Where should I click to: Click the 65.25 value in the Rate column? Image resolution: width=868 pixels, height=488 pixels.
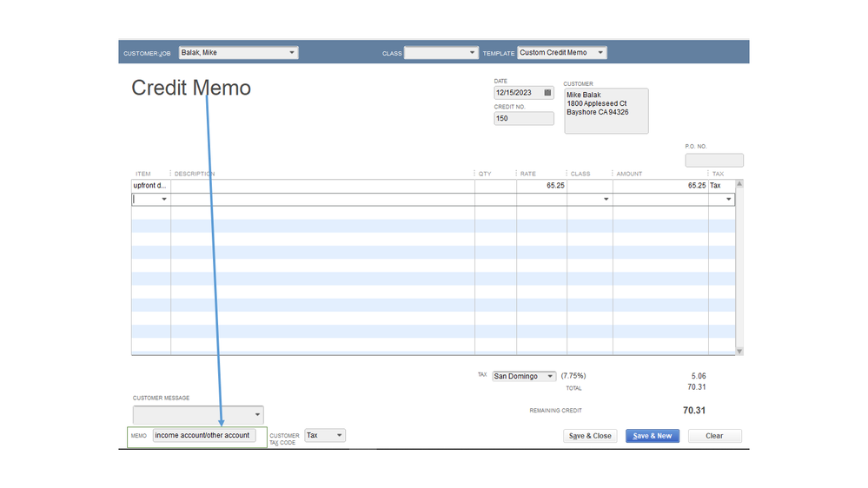(x=555, y=186)
